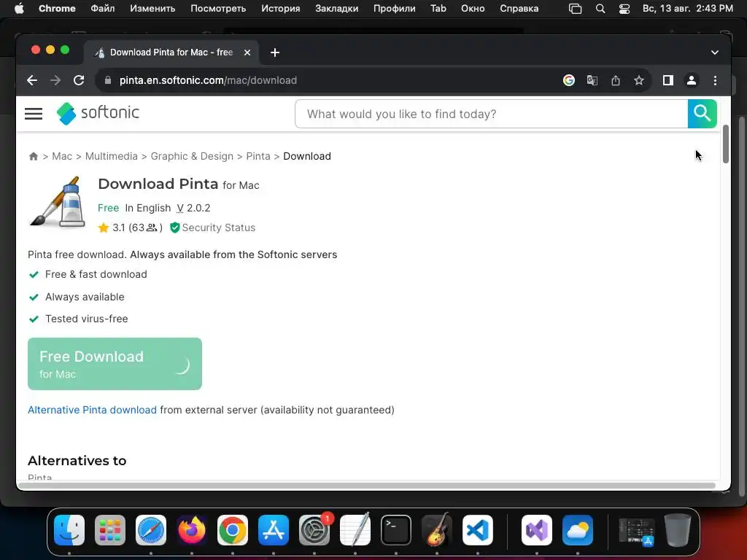Click the Stage Manager windows icon in menu bar

(x=575, y=9)
